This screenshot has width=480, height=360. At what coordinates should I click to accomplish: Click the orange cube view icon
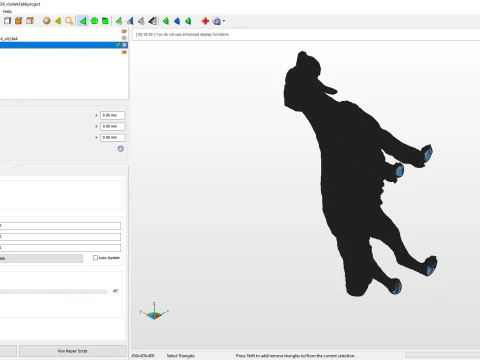(19, 21)
